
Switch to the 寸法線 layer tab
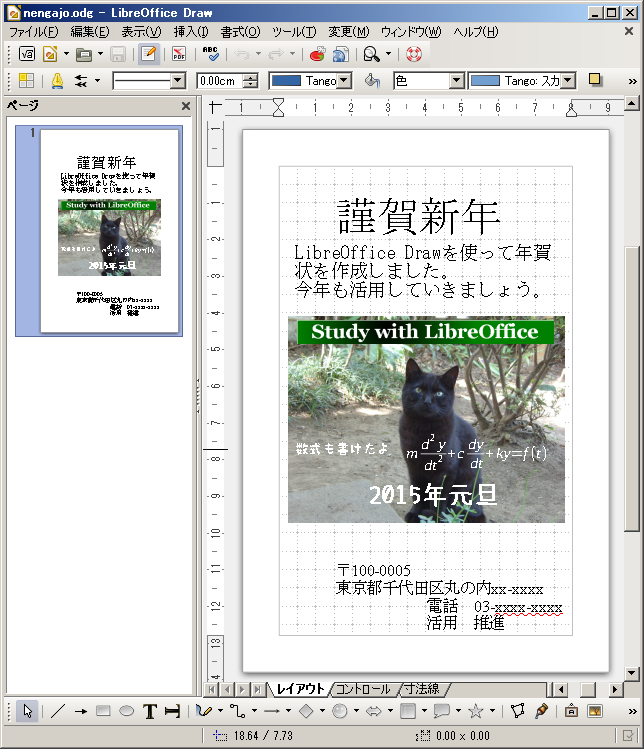point(422,689)
